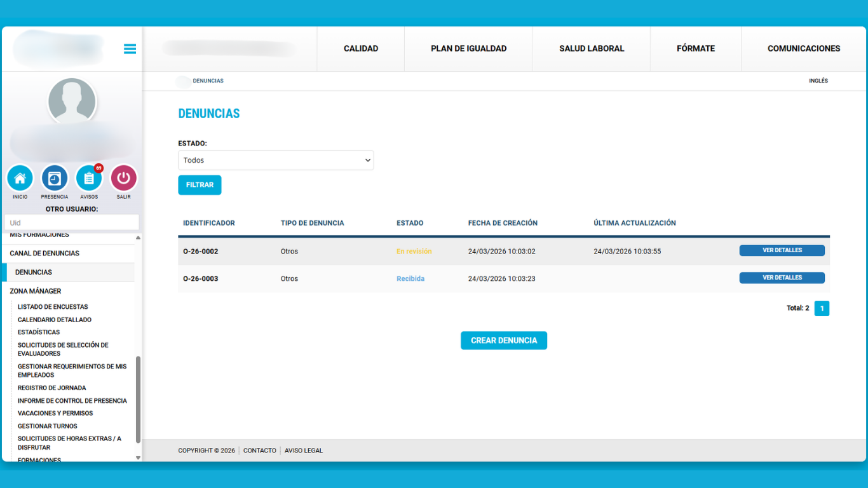868x488 pixels.
Task: View details of complaint O-26-0003
Action: (x=782, y=278)
